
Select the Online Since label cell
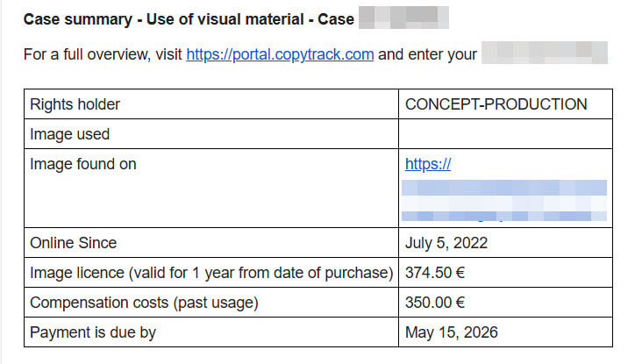click(211, 243)
